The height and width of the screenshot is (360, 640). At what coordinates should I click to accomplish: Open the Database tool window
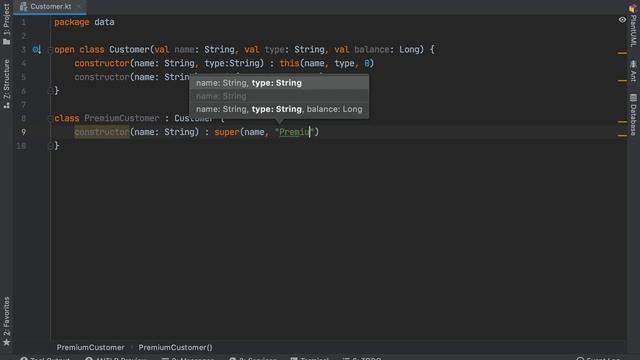(x=633, y=115)
